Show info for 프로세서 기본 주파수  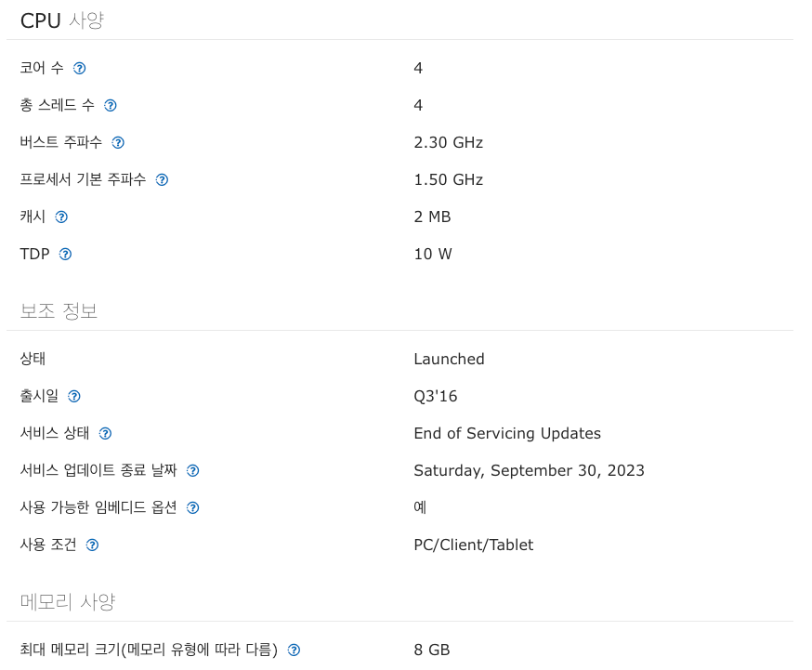[162, 180]
